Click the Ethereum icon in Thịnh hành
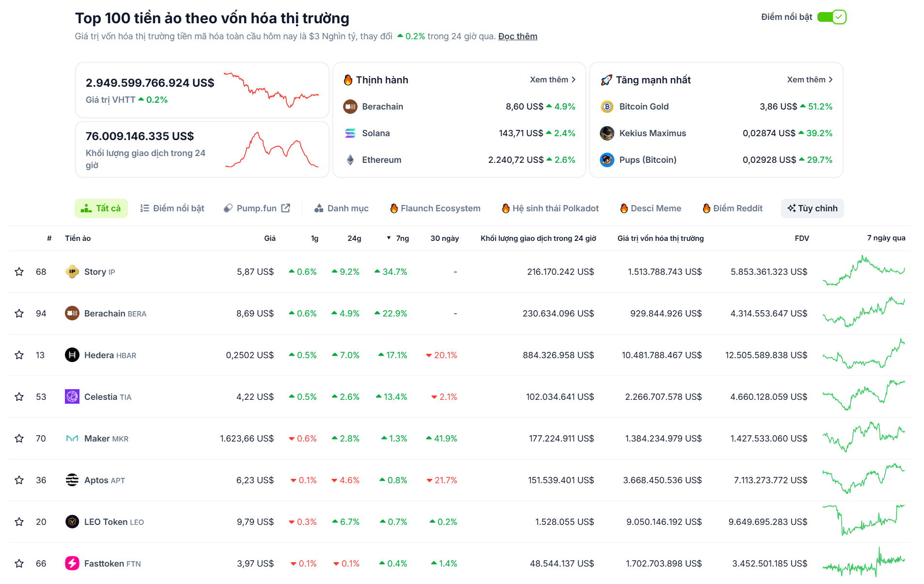The height and width of the screenshot is (584, 924). pos(350,160)
